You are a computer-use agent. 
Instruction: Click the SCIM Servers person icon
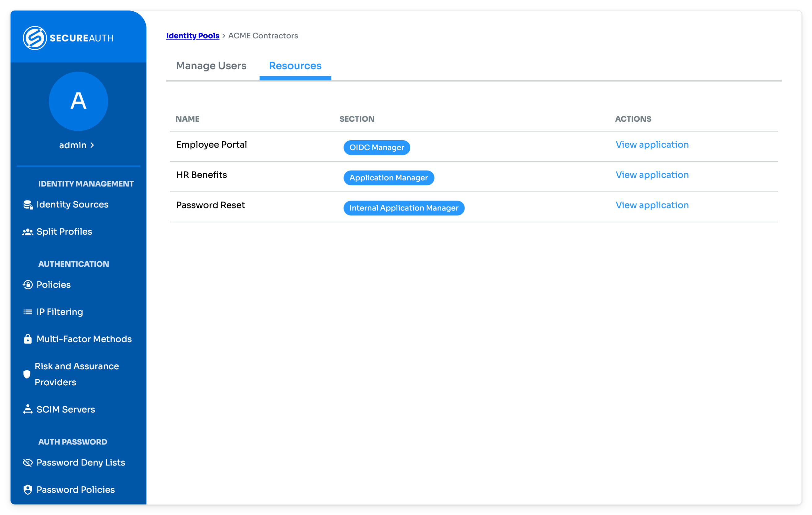(x=28, y=409)
